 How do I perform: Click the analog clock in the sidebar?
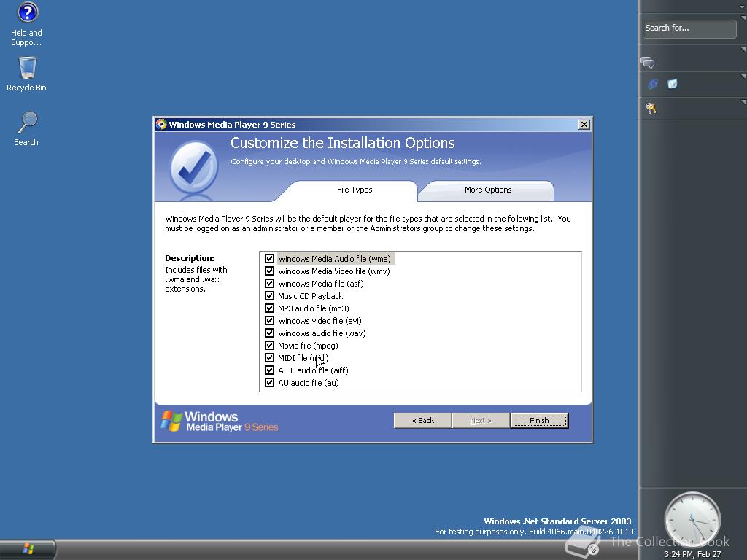pyautogui.click(x=692, y=520)
